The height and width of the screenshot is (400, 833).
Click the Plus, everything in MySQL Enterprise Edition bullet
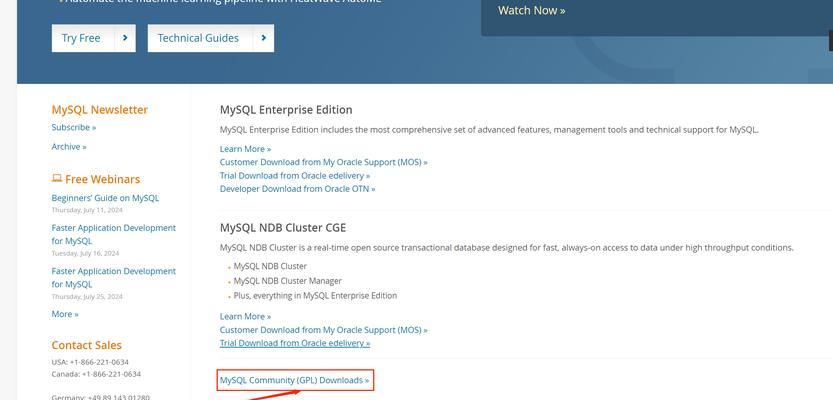point(315,295)
